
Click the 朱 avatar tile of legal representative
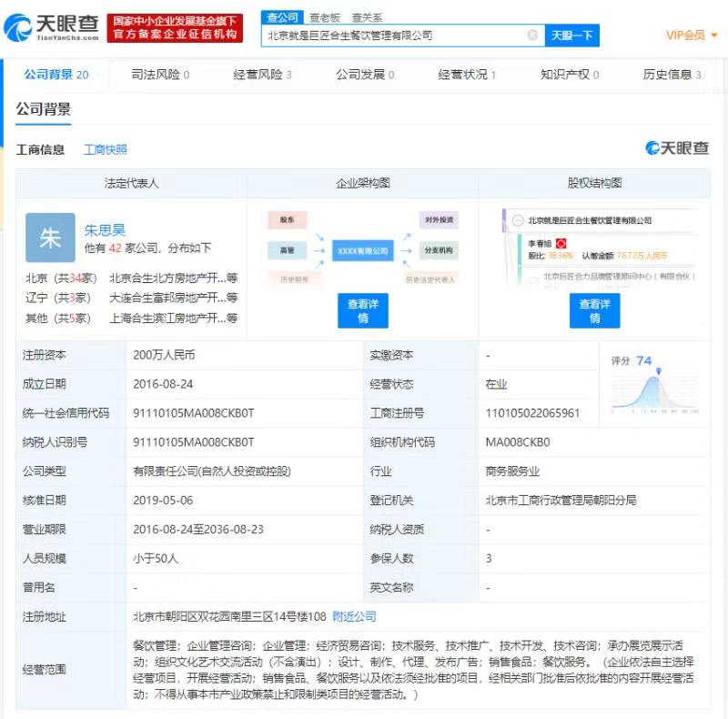point(50,238)
